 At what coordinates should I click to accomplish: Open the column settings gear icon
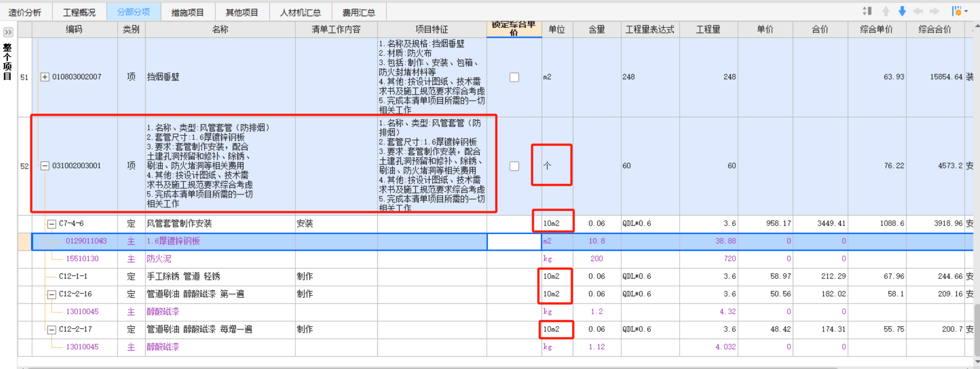click(x=956, y=11)
